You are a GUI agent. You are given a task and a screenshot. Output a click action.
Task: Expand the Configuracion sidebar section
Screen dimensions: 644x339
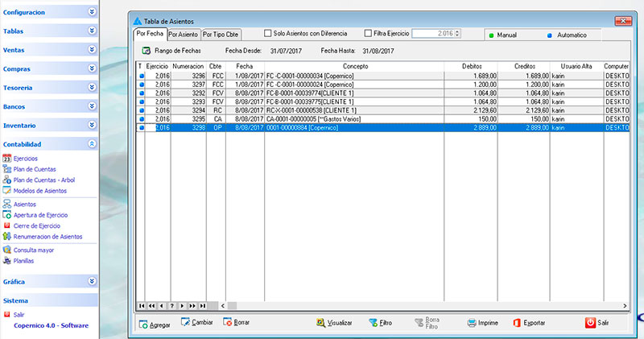click(92, 12)
